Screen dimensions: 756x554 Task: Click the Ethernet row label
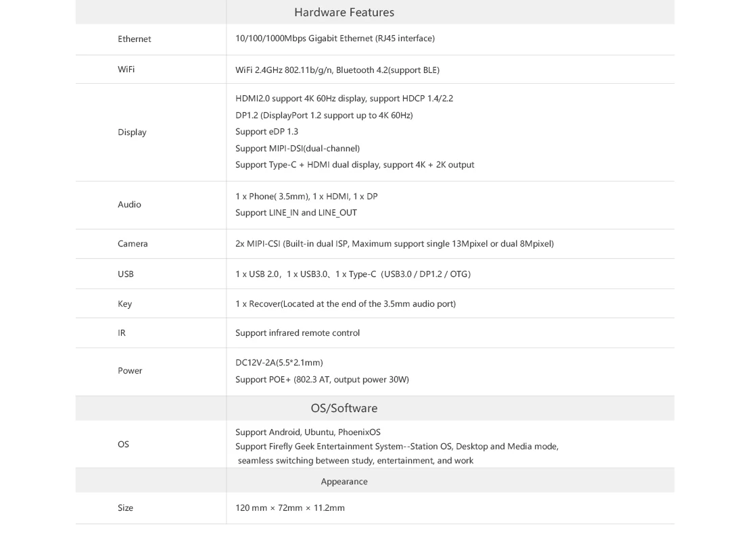[x=134, y=39]
